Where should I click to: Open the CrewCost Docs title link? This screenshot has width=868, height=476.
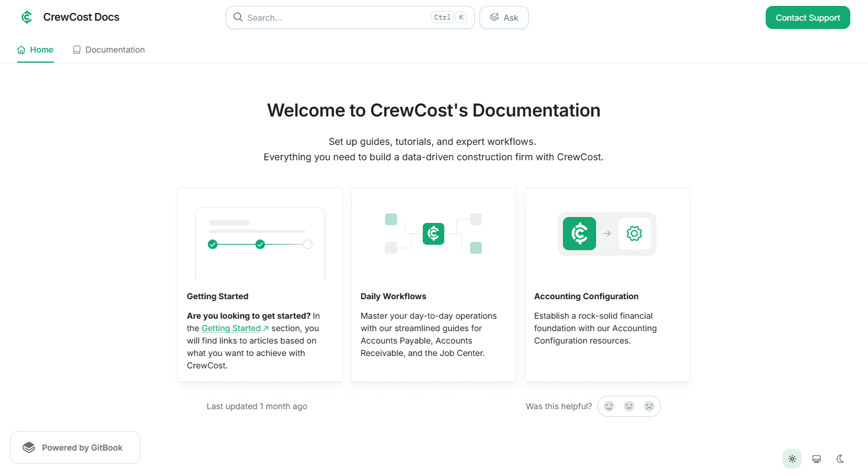[82, 17]
